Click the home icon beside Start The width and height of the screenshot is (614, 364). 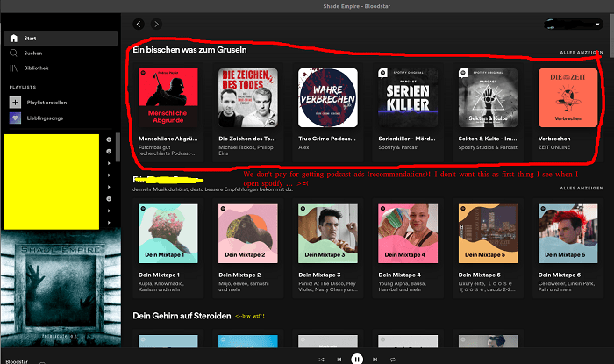pos(14,38)
